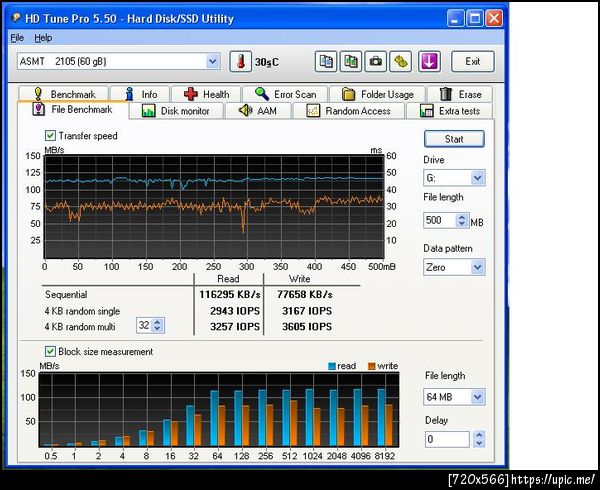Click 3257 IOPS read value

pos(235,327)
